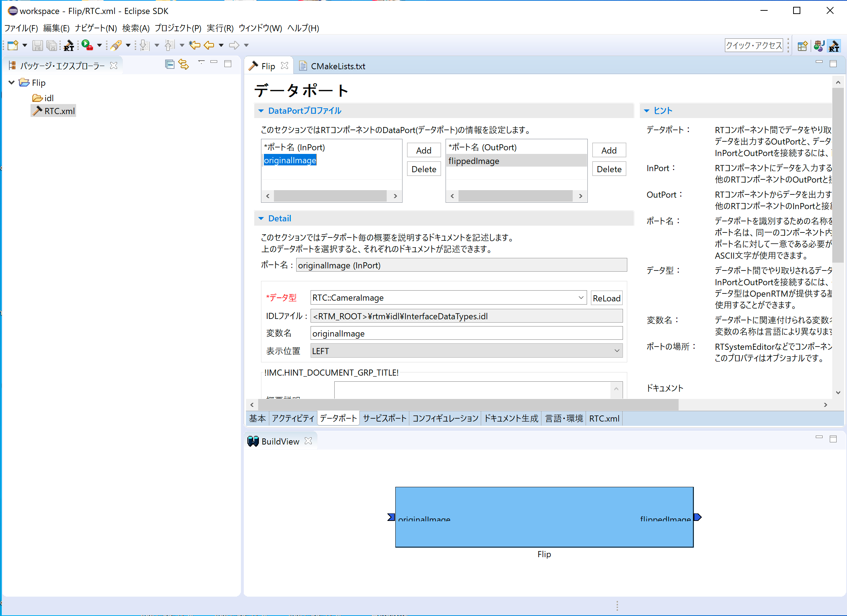
Task: Open the ファイル(F) menu
Action: click(x=21, y=28)
